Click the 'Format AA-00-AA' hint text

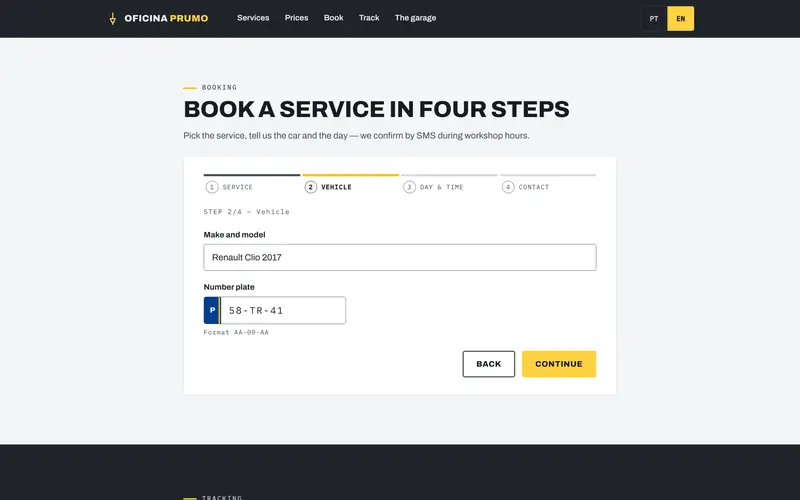pyautogui.click(x=236, y=332)
